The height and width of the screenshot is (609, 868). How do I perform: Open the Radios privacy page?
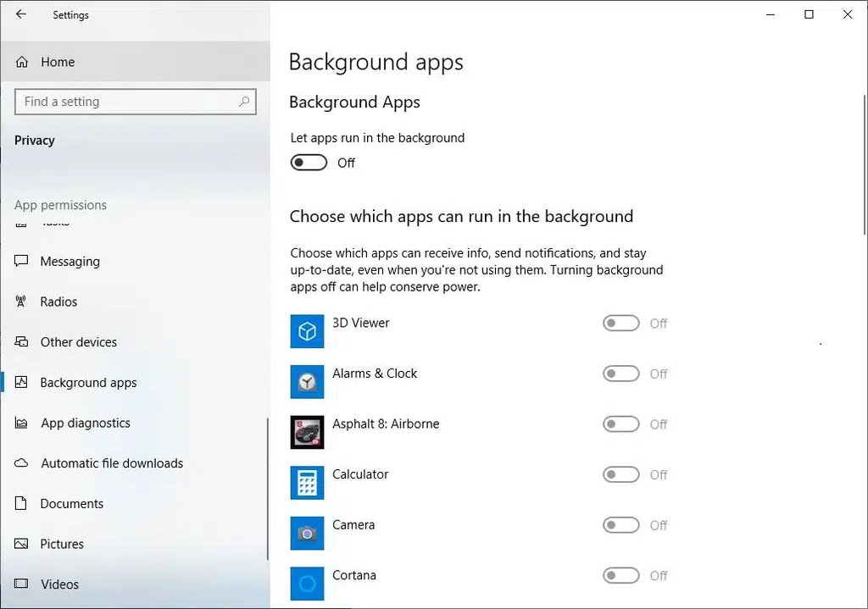(133, 302)
